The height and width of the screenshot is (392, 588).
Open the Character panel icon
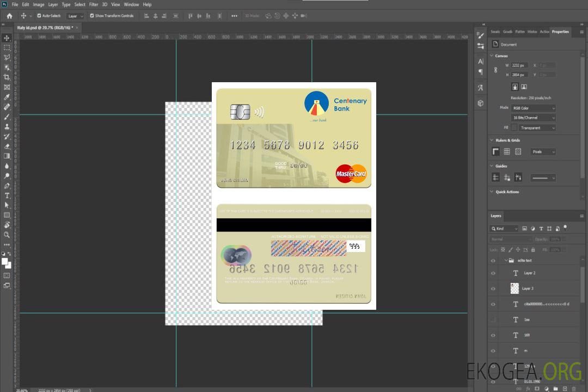point(480,62)
